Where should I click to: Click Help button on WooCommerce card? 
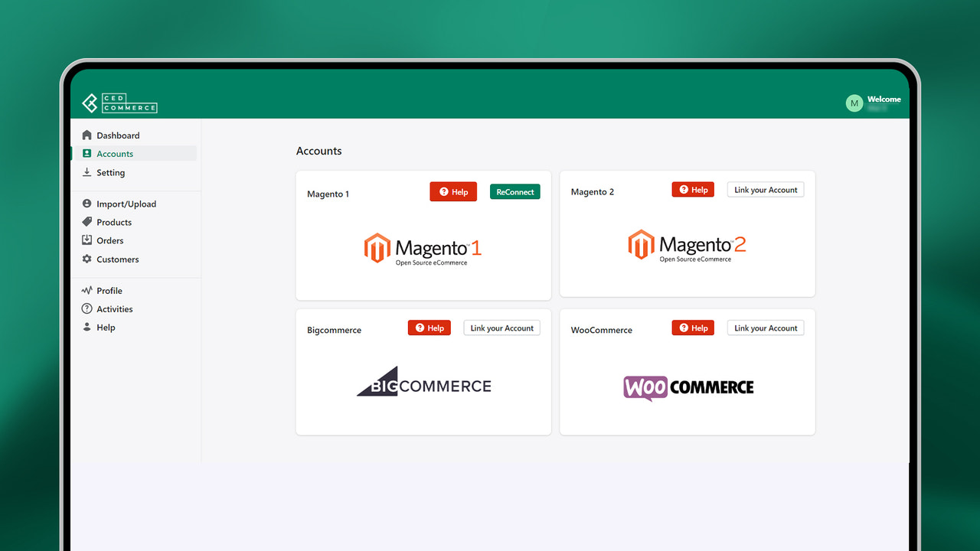pos(693,328)
